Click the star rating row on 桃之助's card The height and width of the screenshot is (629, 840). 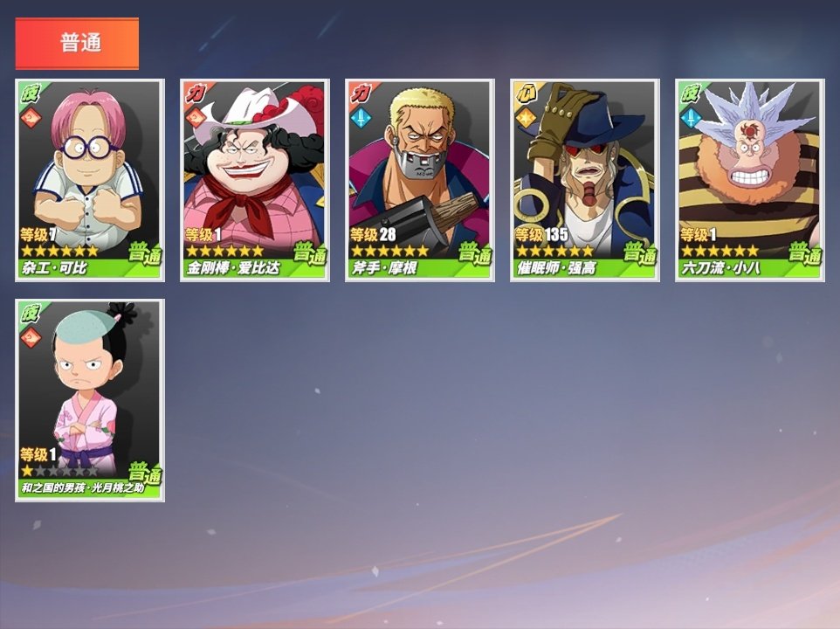[x=59, y=471]
